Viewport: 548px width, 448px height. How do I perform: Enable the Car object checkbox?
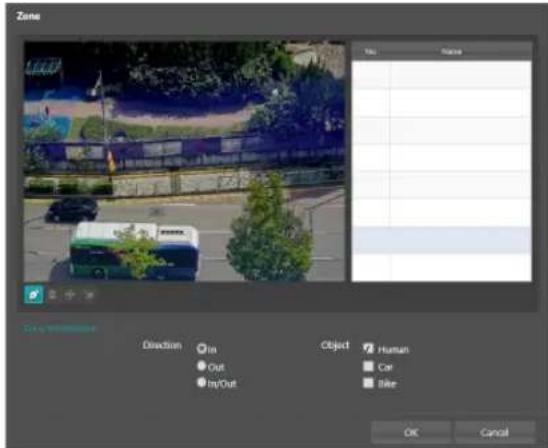[x=368, y=366]
